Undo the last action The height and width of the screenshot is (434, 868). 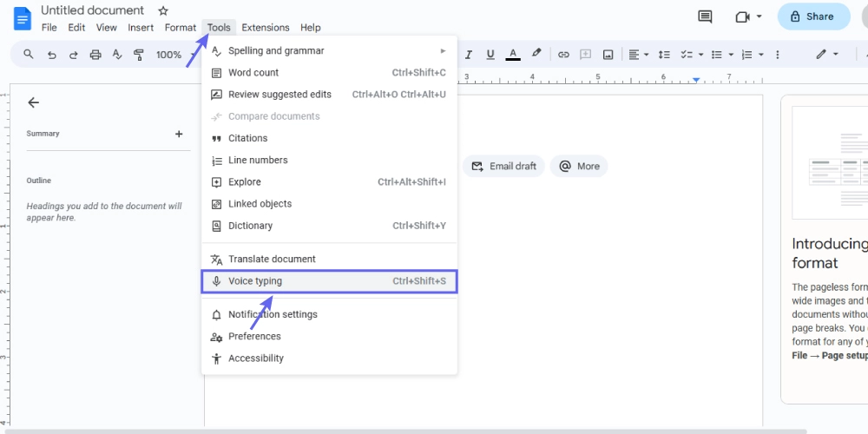(51, 55)
